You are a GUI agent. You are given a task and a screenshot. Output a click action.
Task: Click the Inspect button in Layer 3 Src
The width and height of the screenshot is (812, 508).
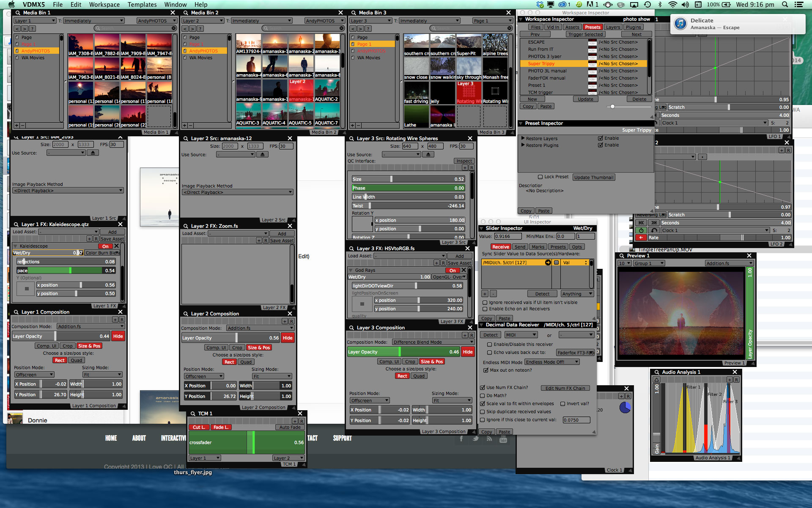(464, 161)
